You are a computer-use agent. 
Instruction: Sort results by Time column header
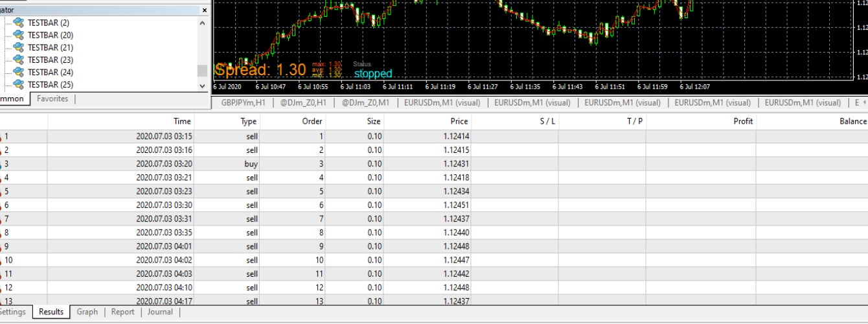121,121
